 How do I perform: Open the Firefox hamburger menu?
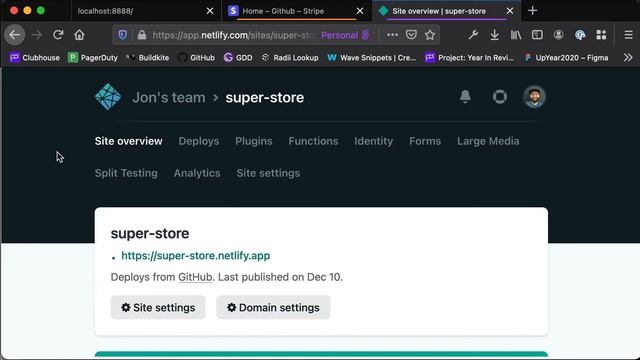coord(628,35)
